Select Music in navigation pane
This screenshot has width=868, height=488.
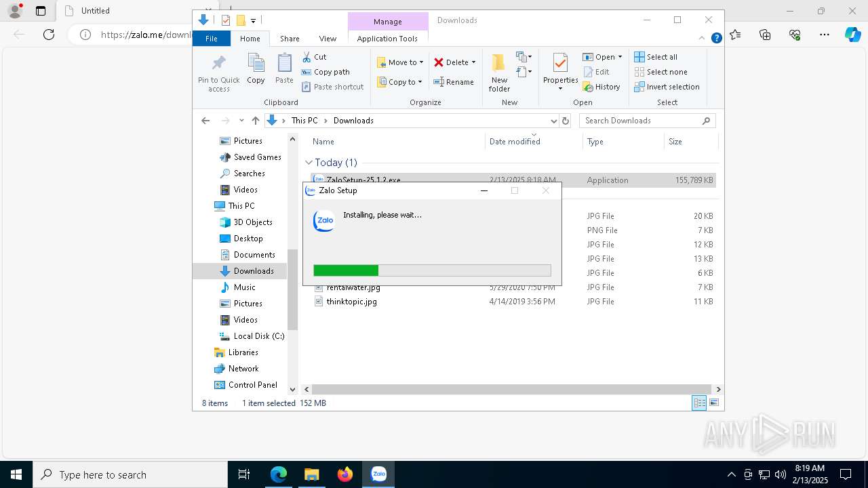tap(237, 287)
